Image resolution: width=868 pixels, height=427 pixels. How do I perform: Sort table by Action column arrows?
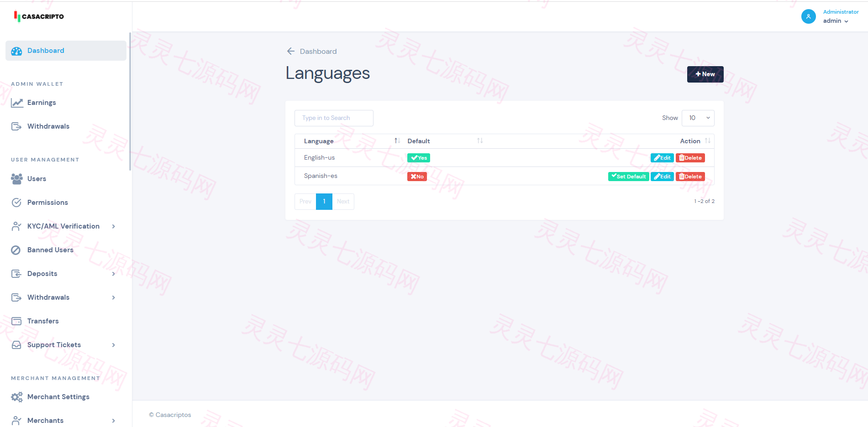point(708,141)
